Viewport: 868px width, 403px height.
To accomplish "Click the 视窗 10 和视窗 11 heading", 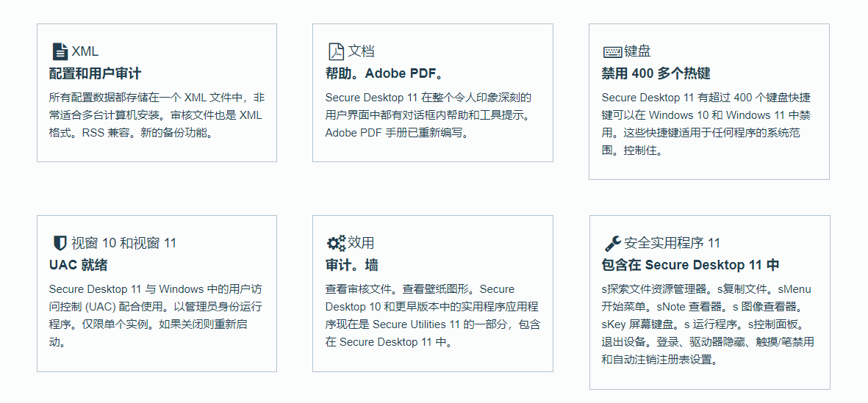I will (x=123, y=243).
